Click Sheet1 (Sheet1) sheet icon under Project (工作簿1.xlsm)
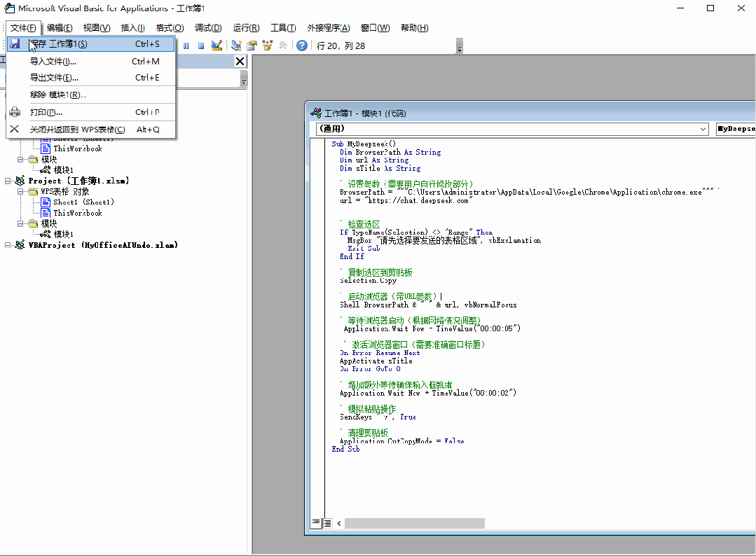 pyautogui.click(x=46, y=202)
